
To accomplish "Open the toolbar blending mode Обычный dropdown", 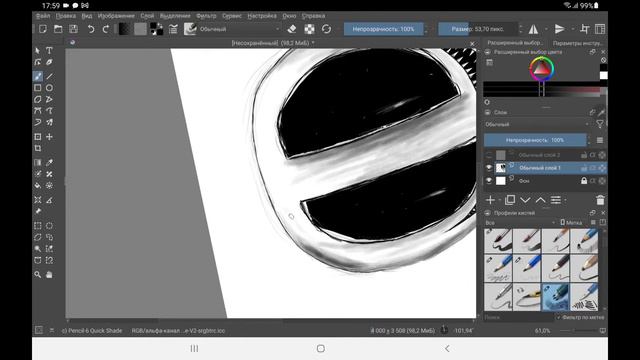I will 240,29.
